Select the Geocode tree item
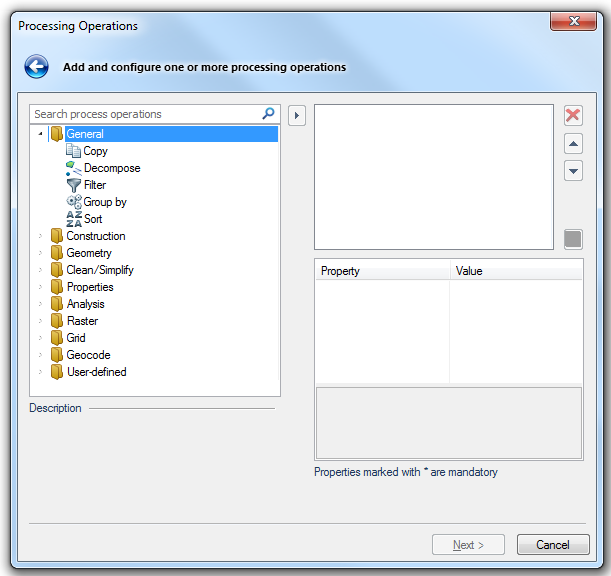Viewport: 611px width, 576px height. coord(88,355)
